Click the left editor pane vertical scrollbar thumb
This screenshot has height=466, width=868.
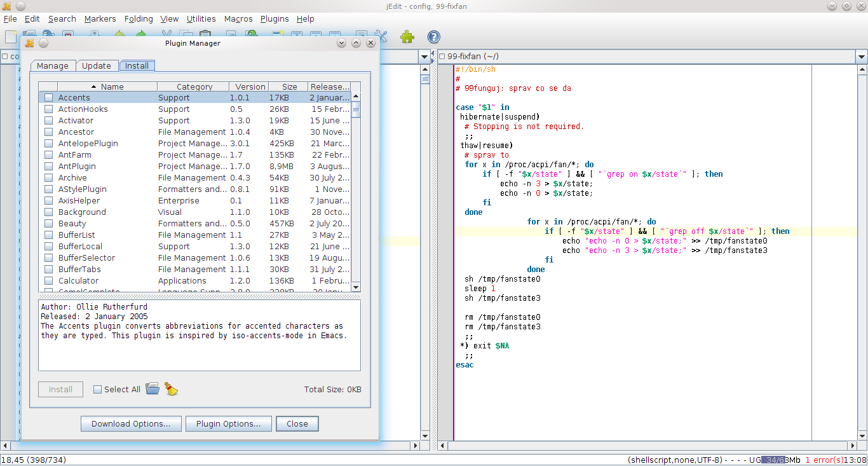pyautogui.click(x=425, y=79)
